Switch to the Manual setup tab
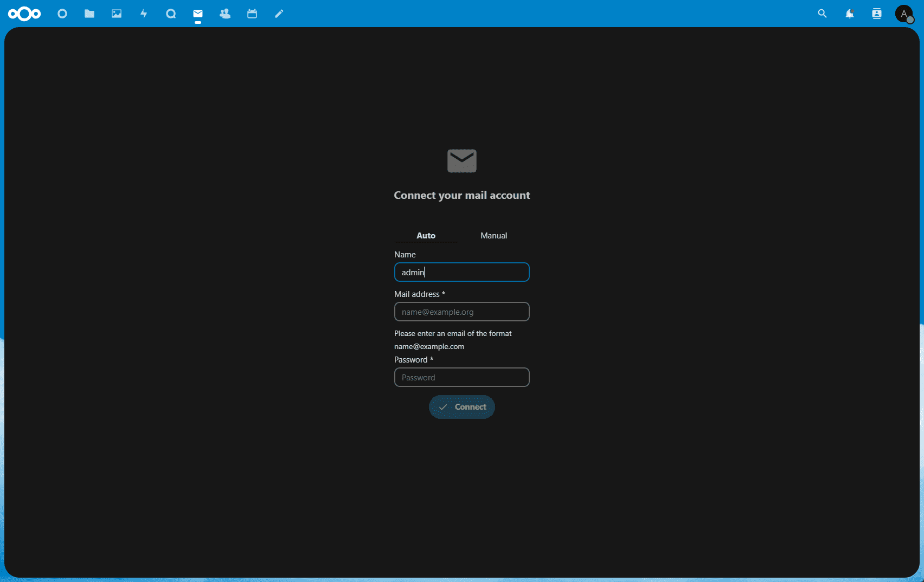The height and width of the screenshot is (582, 924). 494,235
